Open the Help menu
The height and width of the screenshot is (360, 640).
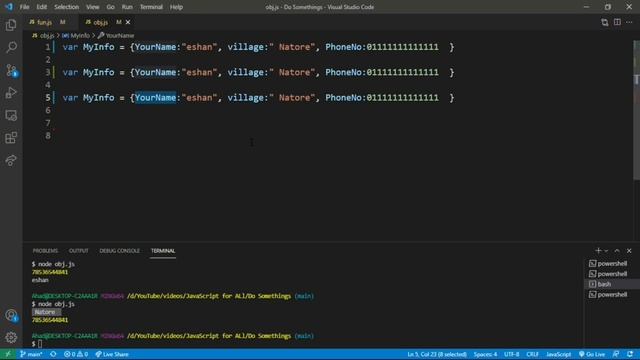[176, 7]
